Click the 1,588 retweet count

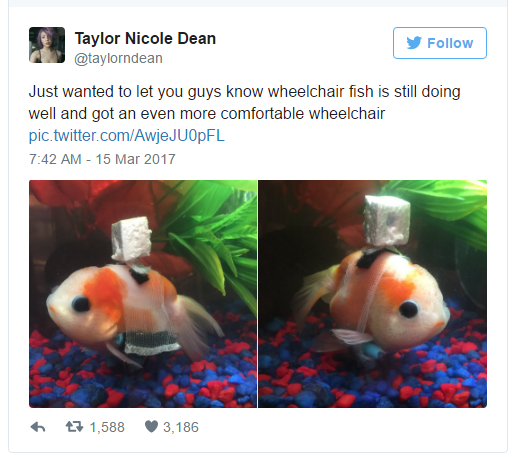[x=107, y=427]
